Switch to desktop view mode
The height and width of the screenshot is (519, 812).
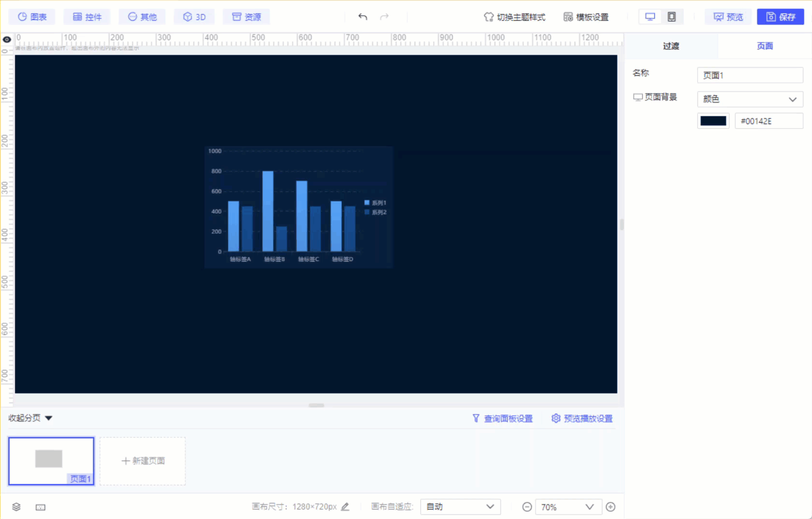(650, 17)
